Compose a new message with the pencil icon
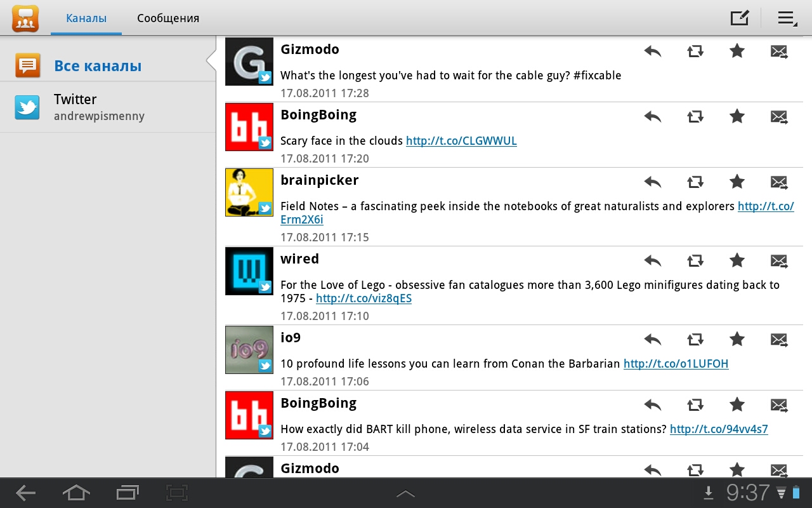812x508 pixels. click(x=740, y=18)
